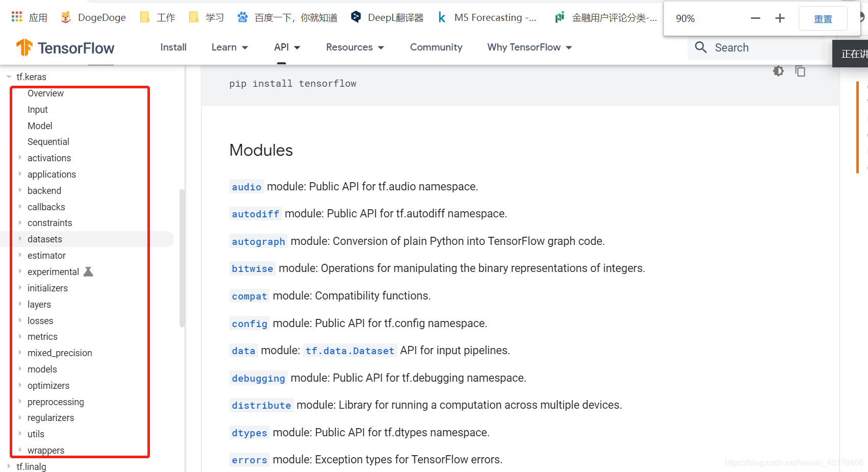Image resolution: width=868 pixels, height=472 pixels.
Task: Open the 金融用户评论分类 bookmark
Action: pos(606,17)
